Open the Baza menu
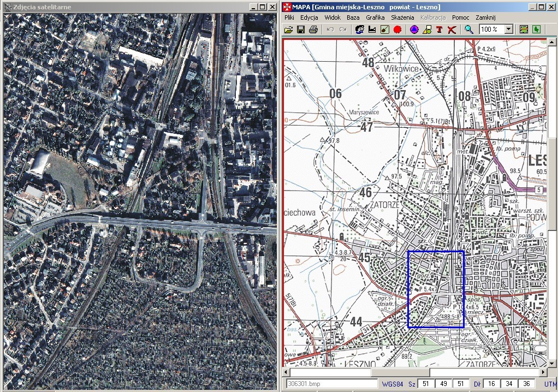The width and height of the screenshot is (558, 392). 353,17
